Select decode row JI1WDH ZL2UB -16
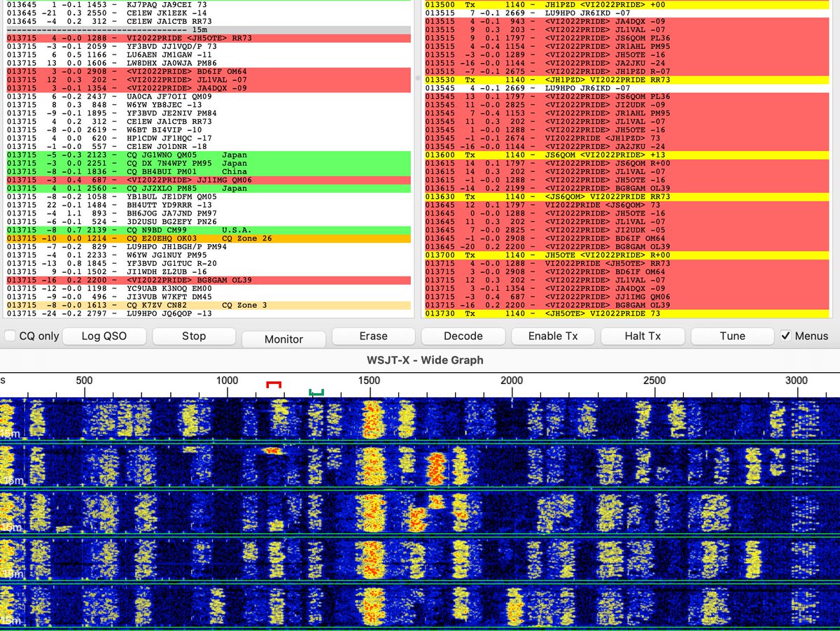This screenshot has width=840, height=631. click(207, 272)
